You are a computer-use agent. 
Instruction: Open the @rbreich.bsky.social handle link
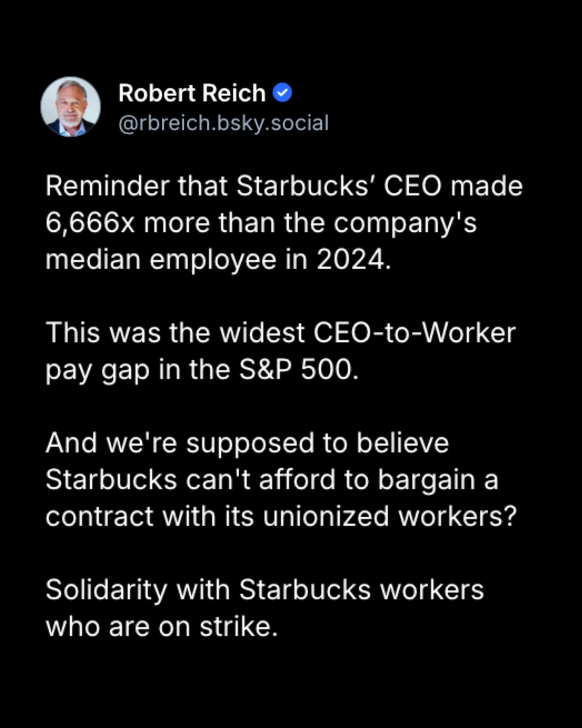(x=224, y=123)
